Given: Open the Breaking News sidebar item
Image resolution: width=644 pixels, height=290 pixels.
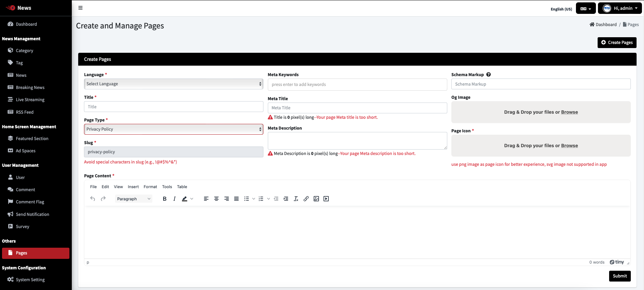Looking at the screenshot, I should point(30,87).
